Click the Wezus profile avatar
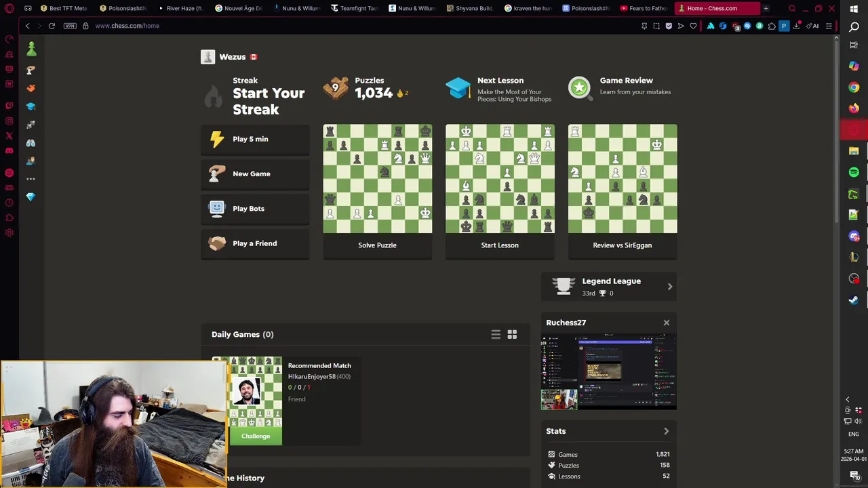Viewport: 868px width, 488px height. (208, 57)
